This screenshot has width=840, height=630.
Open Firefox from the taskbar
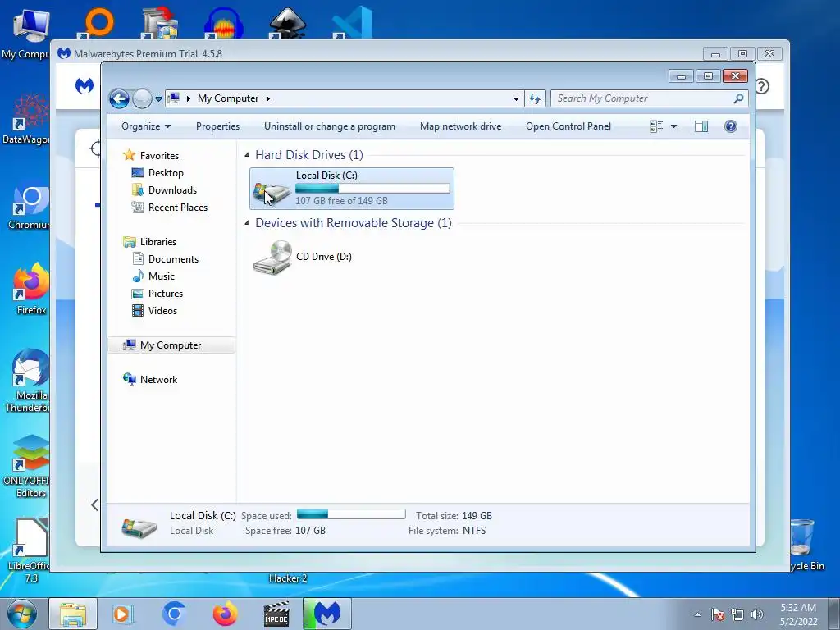pyautogui.click(x=225, y=614)
